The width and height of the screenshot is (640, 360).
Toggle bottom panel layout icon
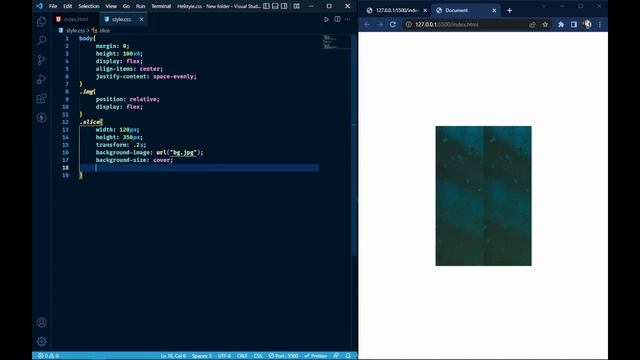pyautogui.click(x=275, y=6)
